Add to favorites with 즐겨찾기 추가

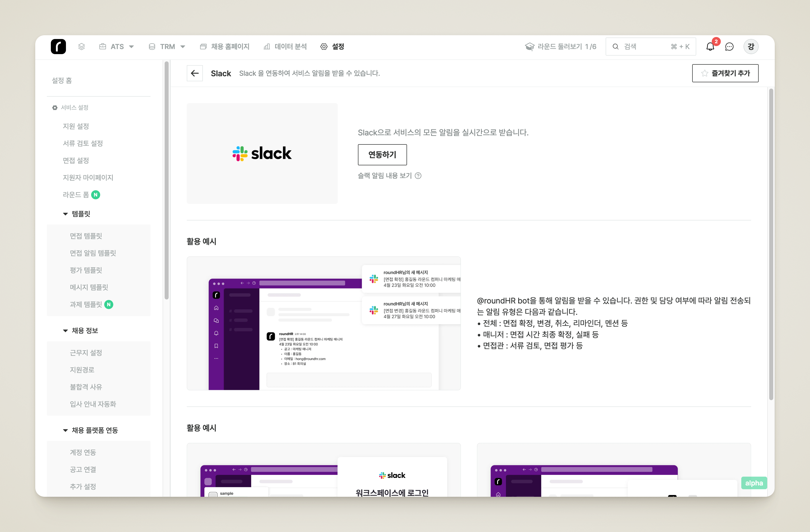[x=725, y=73]
